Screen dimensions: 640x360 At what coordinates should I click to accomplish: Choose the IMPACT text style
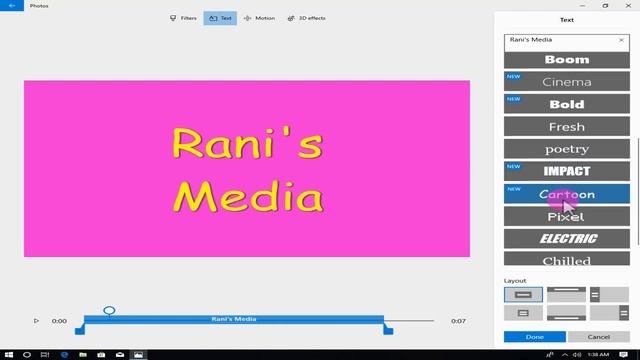click(x=567, y=171)
